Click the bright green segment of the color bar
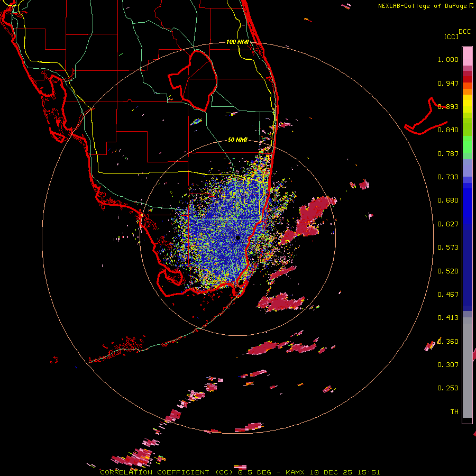The width and height of the screenshot is (476, 476). pyautogui.click(x=467, y=144)
